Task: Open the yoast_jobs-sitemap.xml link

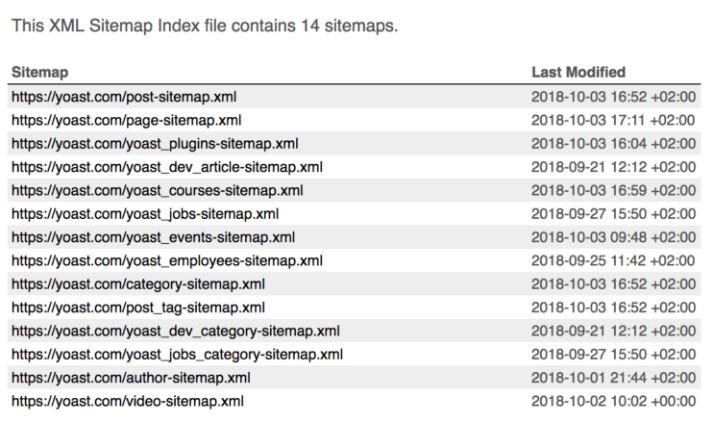Action: (x=145, y=214)
